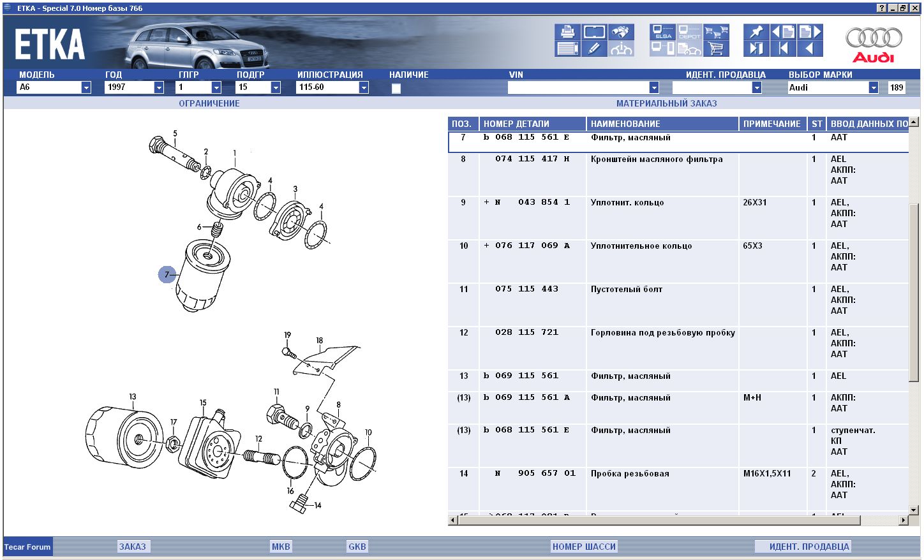This screenshot has width=924, height=560.
Task: Expand the ГЛГР dropdown
Action: 216,87
